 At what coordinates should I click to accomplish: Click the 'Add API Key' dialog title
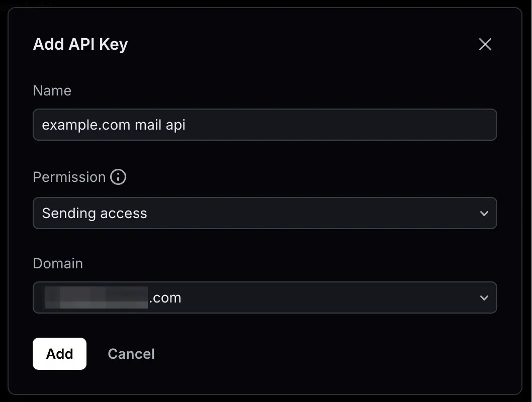point(80,44)
